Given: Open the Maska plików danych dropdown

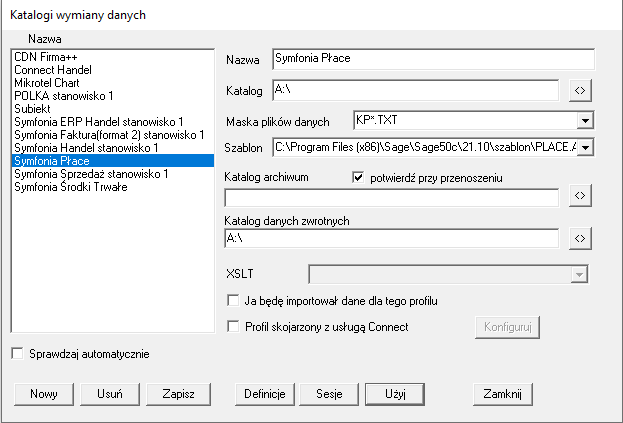Looking at the screenshot, I should (585, 120).
